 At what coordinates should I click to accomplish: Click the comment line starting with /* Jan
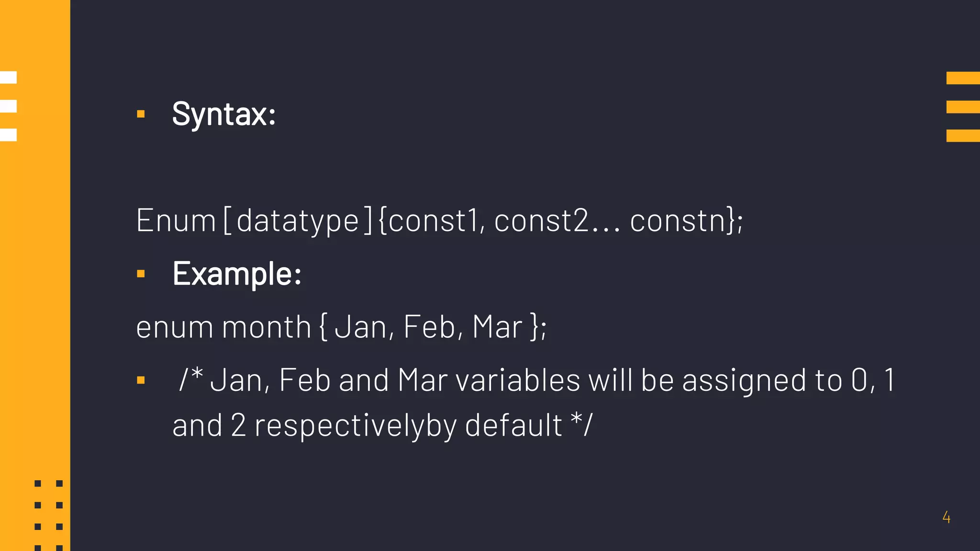[536, 381]
